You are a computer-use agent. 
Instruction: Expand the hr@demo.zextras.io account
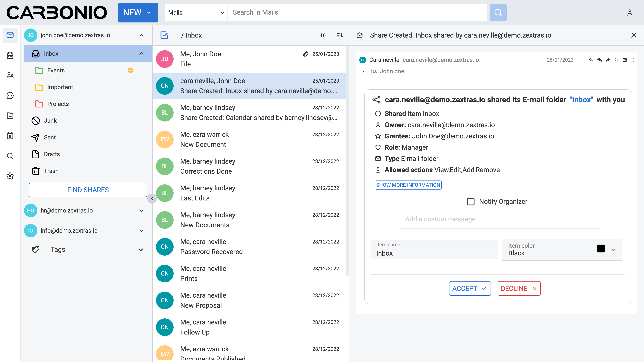pos(141,211)
